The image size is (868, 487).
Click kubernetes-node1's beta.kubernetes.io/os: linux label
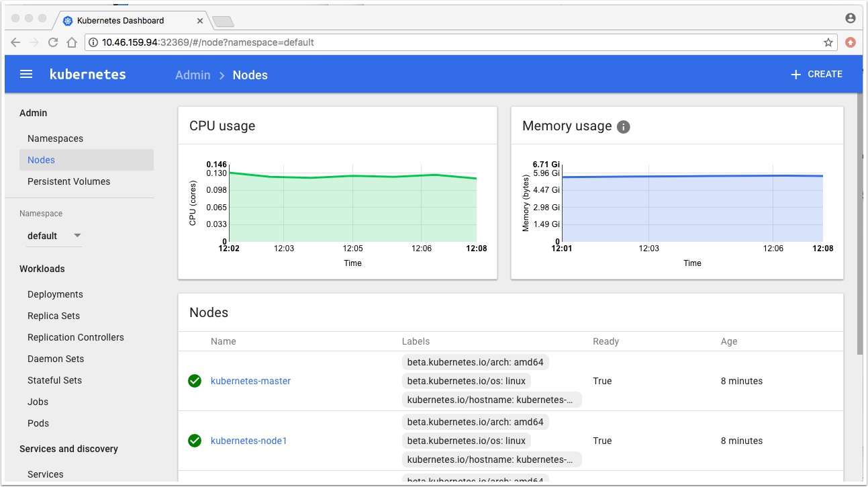click(467, 441)
